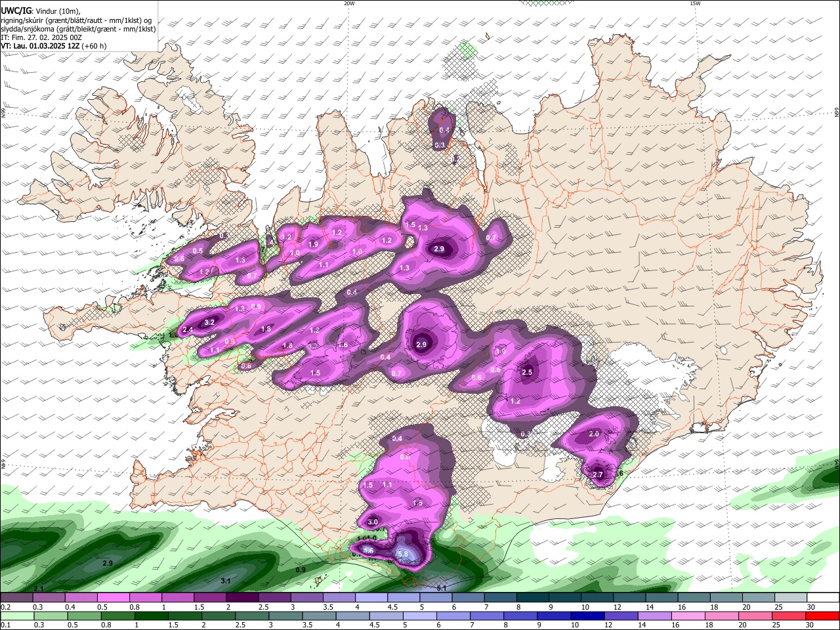This screenshot has width=840, height=630.
Task: Click the 2.7 value in southeast Iceland
Action: pyautogui.click(x=598, y=474)
